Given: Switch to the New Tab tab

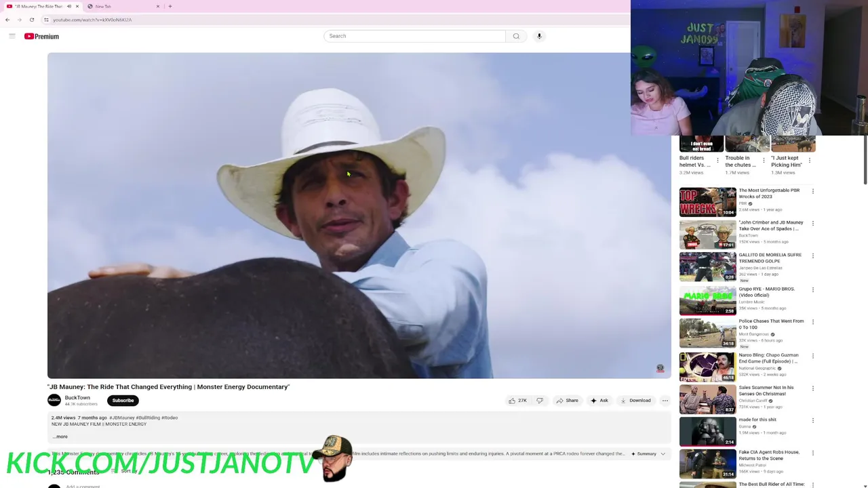Looking at the screenshot, I should pyautogui.click(x=123, y=6).
